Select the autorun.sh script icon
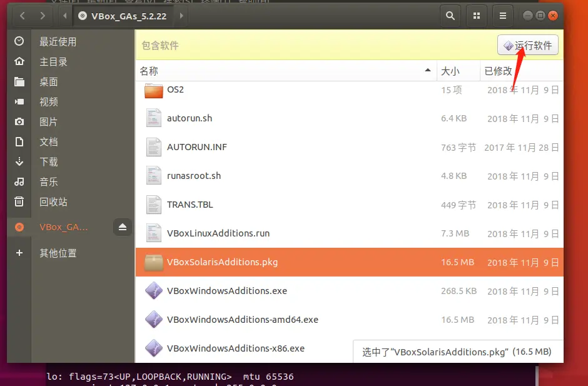 point(154,118)
